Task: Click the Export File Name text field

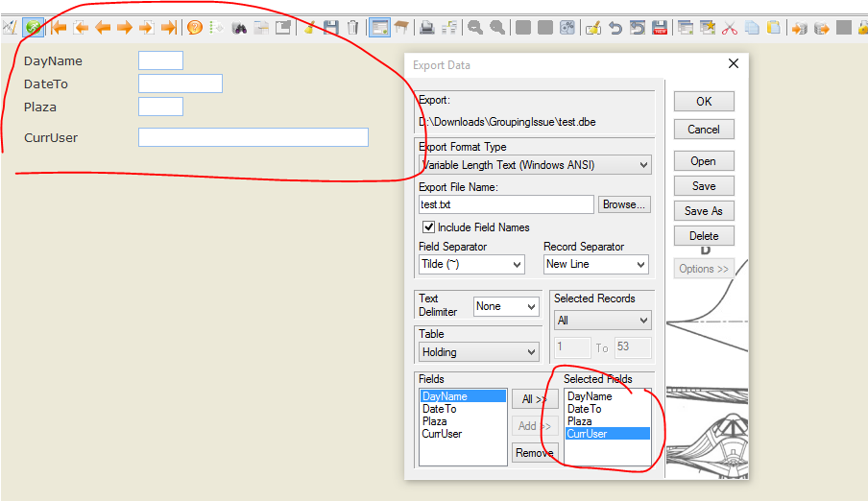Action: pyautogui.click(x=506, y=204)
